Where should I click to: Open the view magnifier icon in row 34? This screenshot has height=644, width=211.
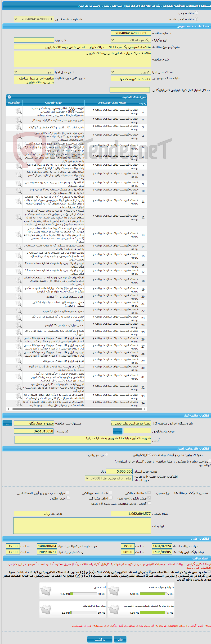coord(18,403)
